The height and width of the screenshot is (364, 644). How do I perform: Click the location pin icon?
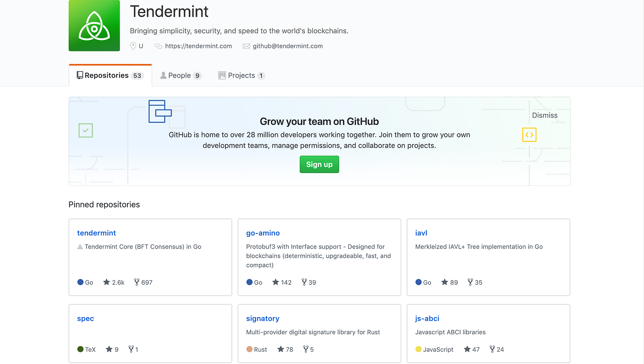tap(133, 46)
